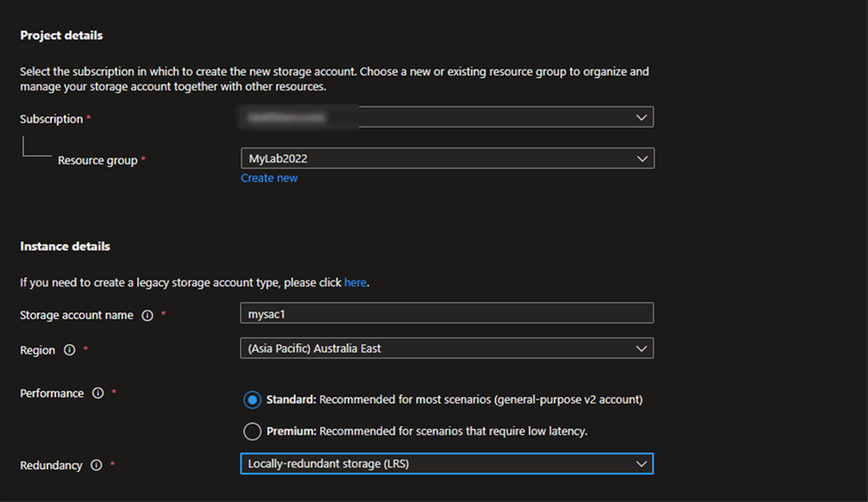Click the Resource group chevron arrow
Viewport: 868px width, 502px height.
(642, 159)
